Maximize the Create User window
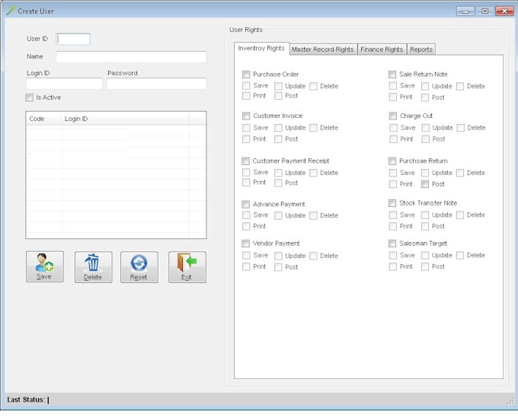Screen dimensions: 518x420 pyautogui.click(x=484, y=11)
